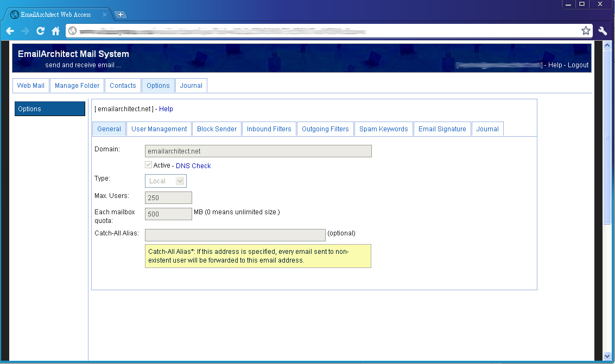Select the General settings sub-tab

(109, 129)
